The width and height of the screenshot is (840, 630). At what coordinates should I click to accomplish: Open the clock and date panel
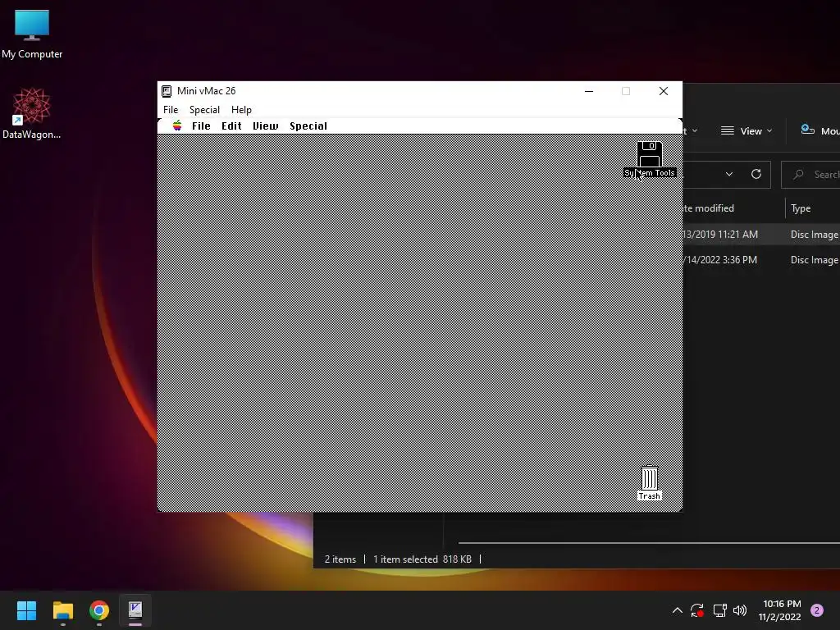(x=780, y=610)
